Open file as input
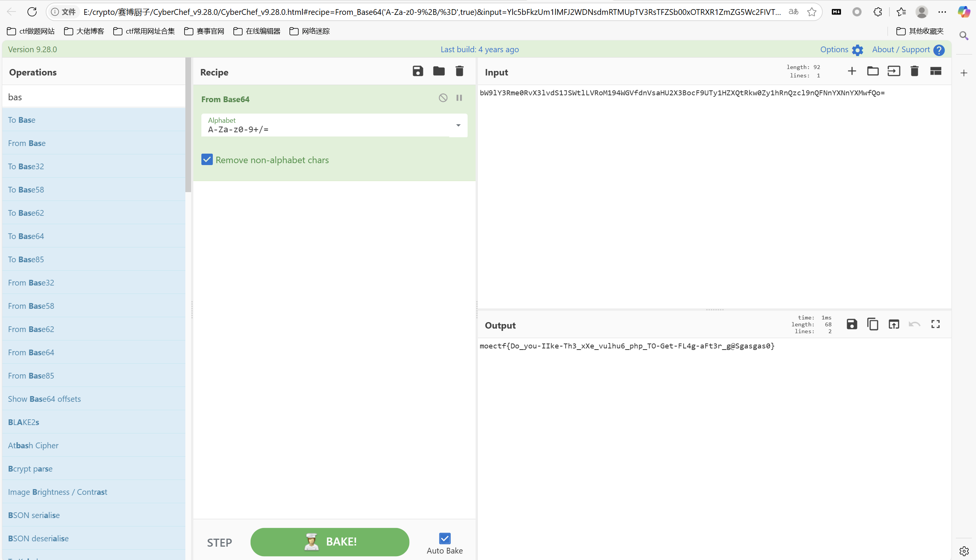Screen dimensions: 976x560 [894, 71]
